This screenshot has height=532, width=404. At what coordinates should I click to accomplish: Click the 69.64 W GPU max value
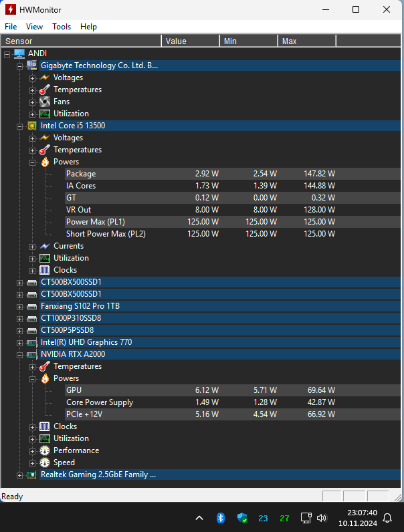tap(321, 390)
